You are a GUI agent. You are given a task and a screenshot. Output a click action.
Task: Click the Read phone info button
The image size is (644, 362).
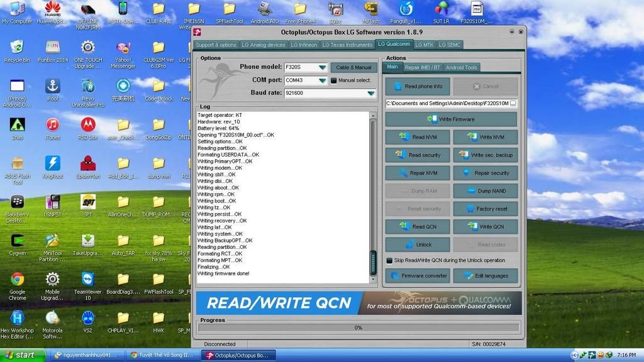[x=418, y=87]
